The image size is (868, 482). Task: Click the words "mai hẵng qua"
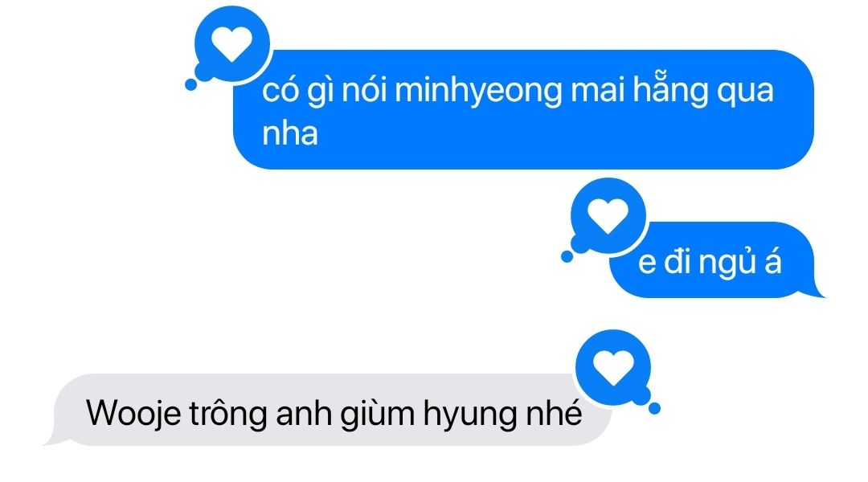click(671, 90)
